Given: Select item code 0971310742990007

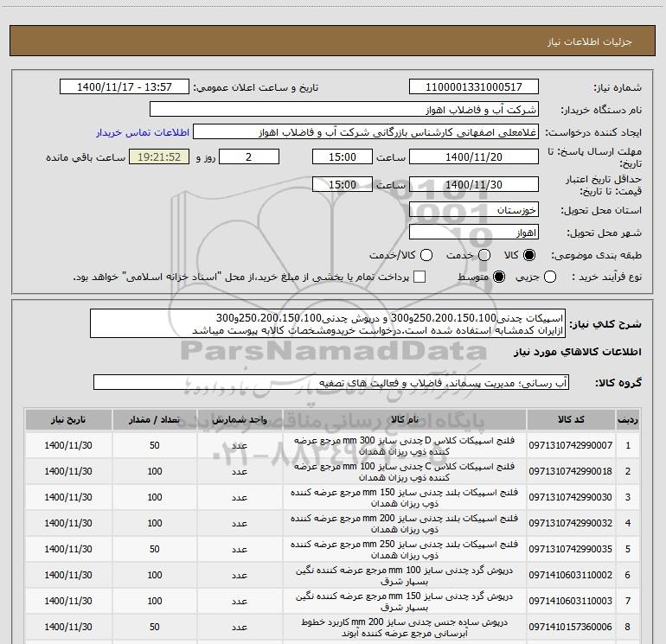Looking at the screenshot, I should [x=571, y=445].
